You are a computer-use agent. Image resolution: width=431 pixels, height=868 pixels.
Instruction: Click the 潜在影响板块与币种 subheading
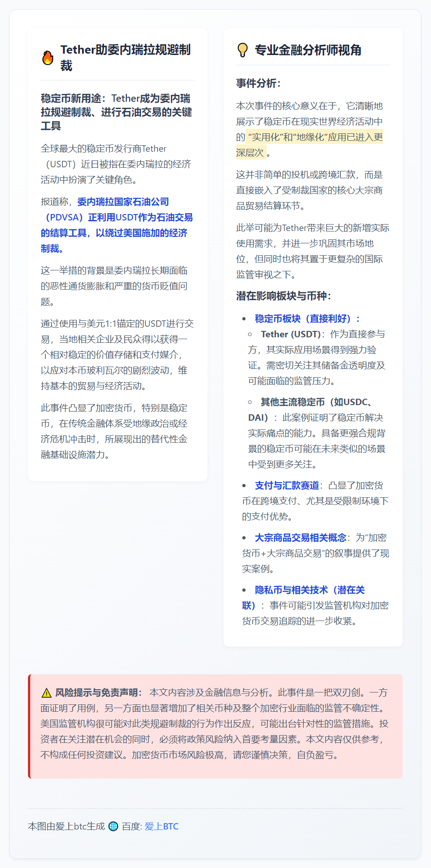284,296
